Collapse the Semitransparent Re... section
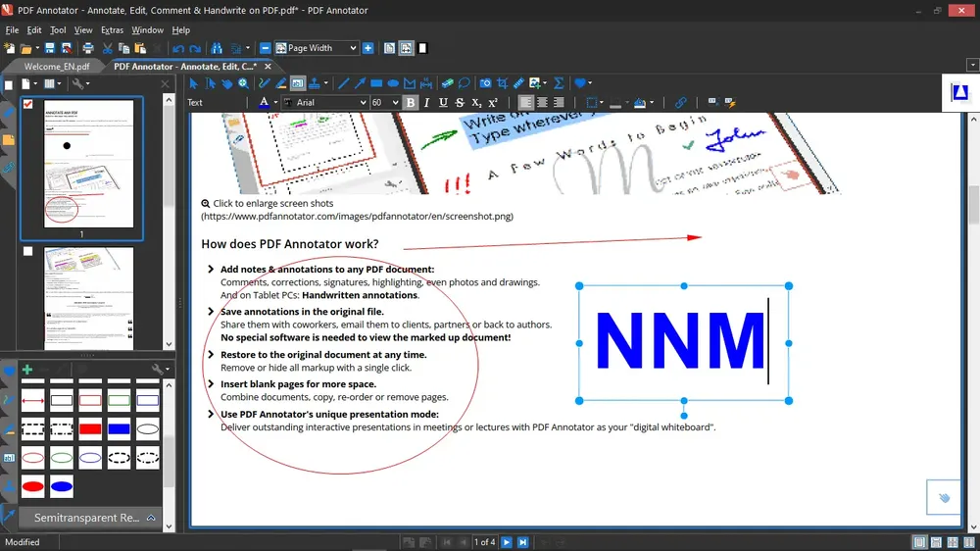The image size is (980, 551). 151,518
